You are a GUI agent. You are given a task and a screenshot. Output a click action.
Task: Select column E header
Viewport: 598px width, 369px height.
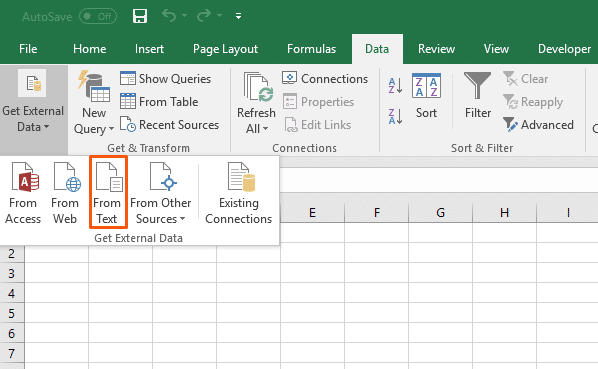(312, 212)
